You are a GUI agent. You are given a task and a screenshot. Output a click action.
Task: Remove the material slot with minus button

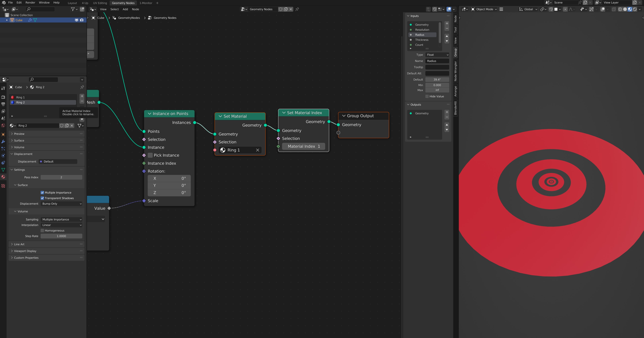click(82, 101)
